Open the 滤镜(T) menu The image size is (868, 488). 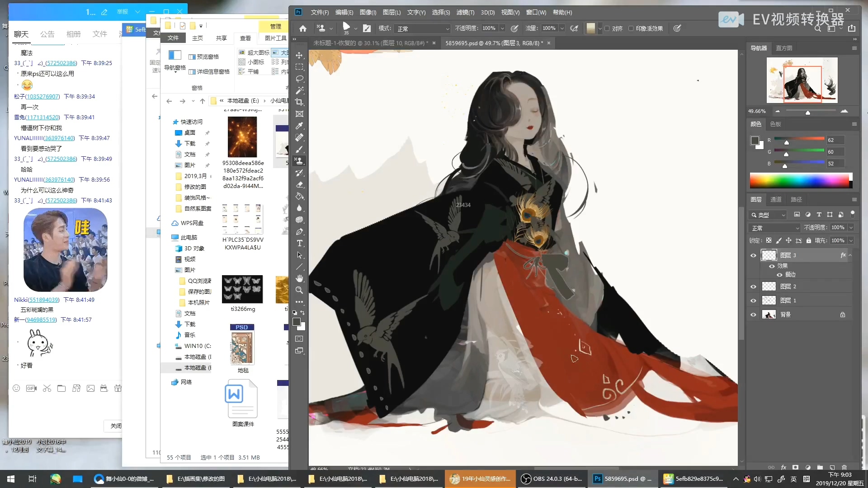[x=465, y=12]
